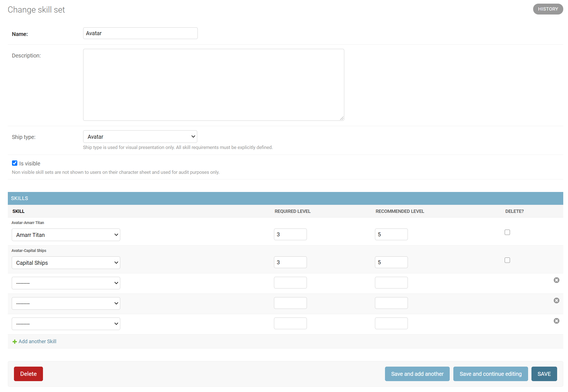
Task: Click the green plus Add Skill icon
Action: pyautogui.click(x=15, y=342)
